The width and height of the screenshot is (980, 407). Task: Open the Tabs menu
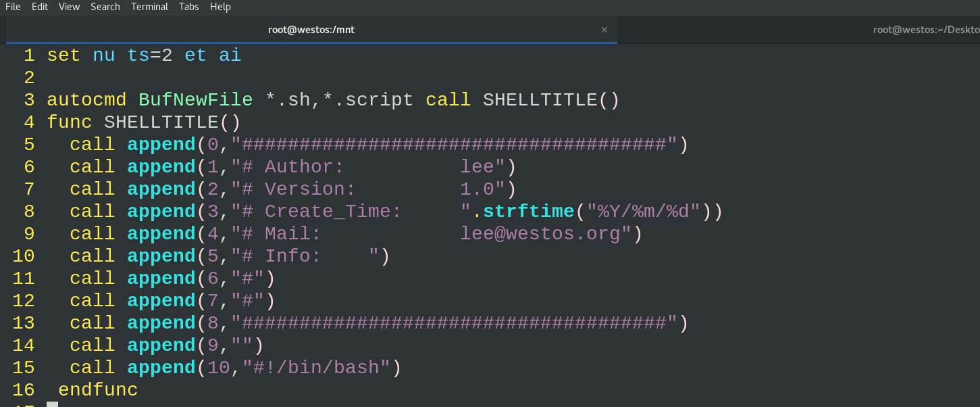point(188,7)
